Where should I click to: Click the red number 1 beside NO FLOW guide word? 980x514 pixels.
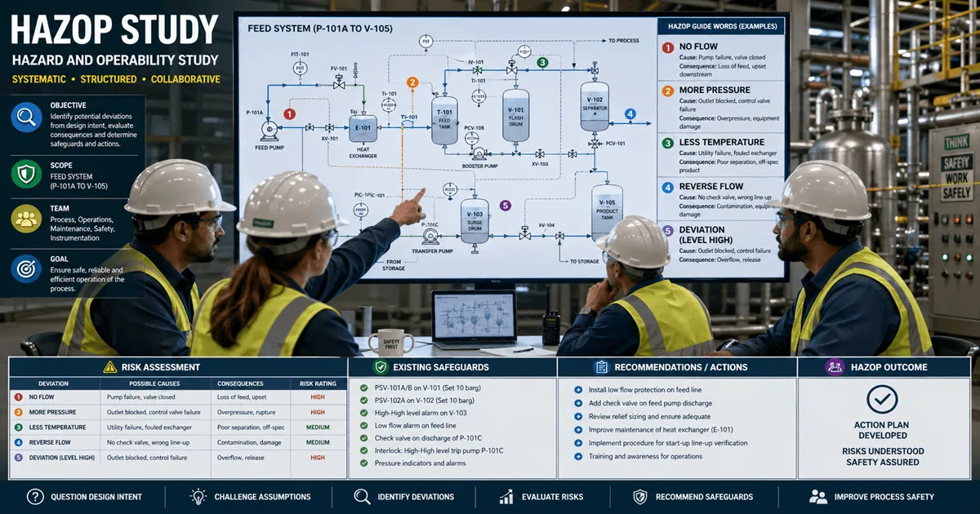point(668,47)
